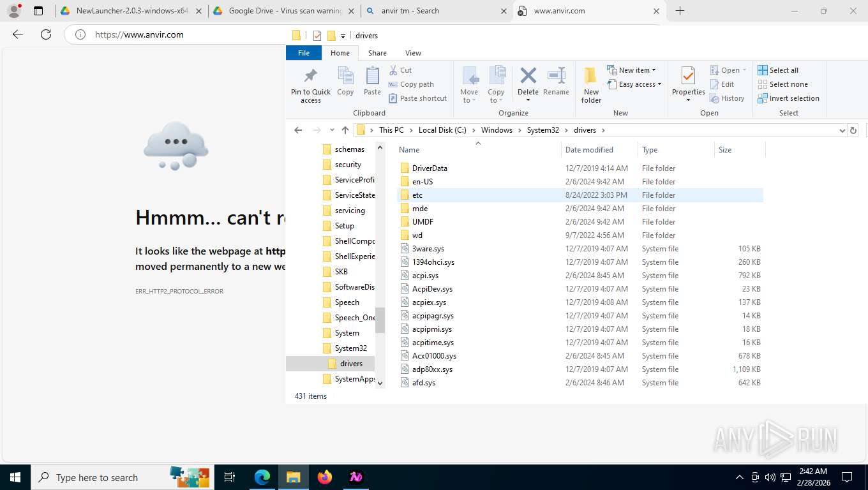Image resolution: width=868 pixels, height=490 pixels.
Task: Click navigation pane scroll-down arrow
Action: (380, 383)
